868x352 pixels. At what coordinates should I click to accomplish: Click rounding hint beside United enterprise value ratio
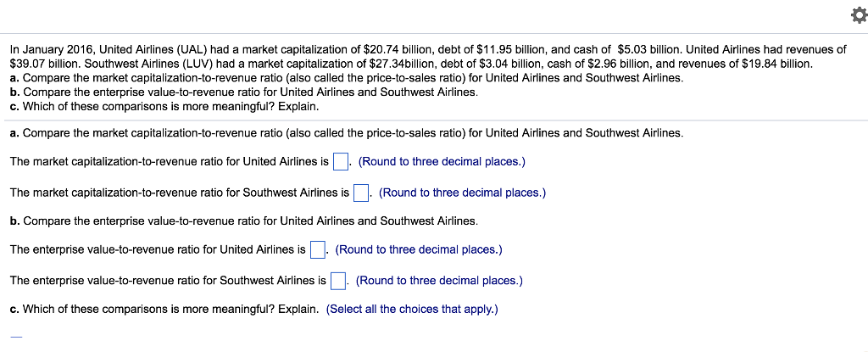419,249
